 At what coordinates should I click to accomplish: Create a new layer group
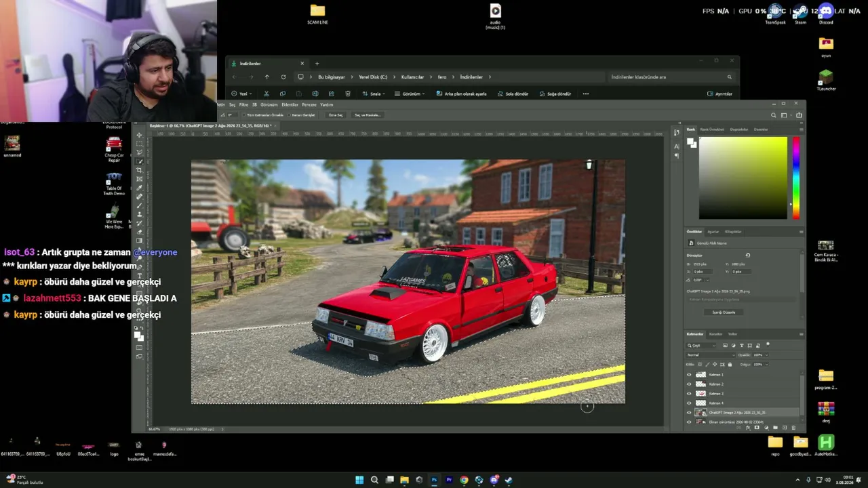pos(776,428)
